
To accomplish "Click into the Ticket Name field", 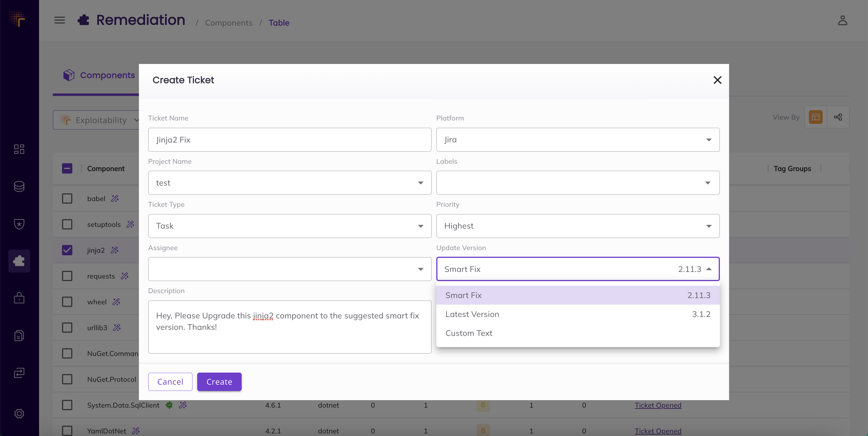I will pos(289,140).
